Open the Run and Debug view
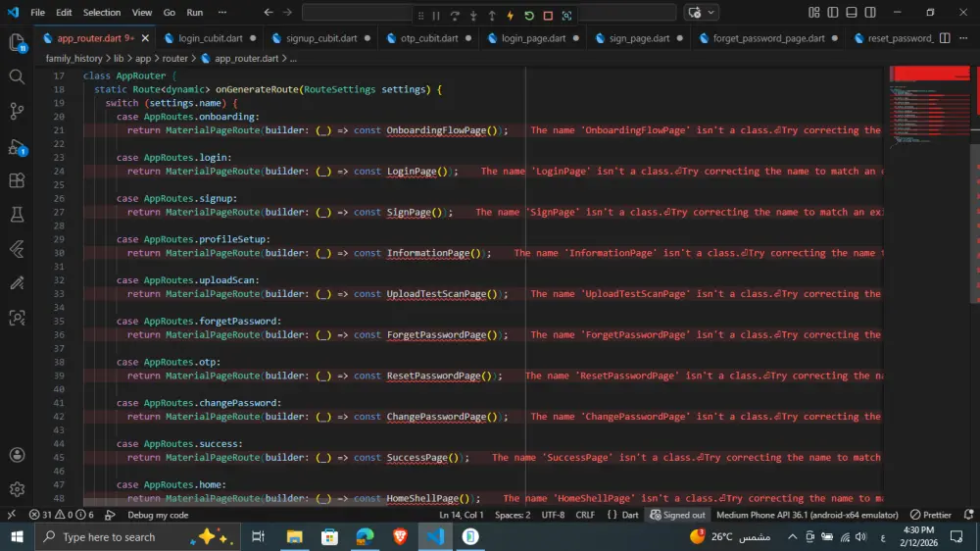The image size is (980, 551). coord(17,147)
